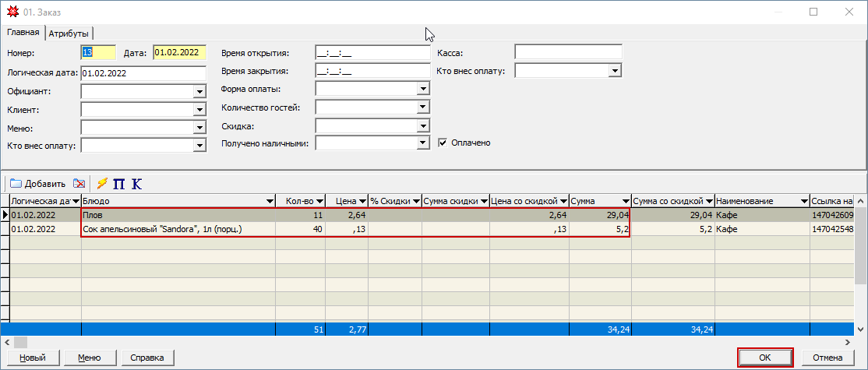Image resolution: width=868 pixels, height=370 pixels.
Task: Expand the Официант dropdown
Action: (199, 92)
